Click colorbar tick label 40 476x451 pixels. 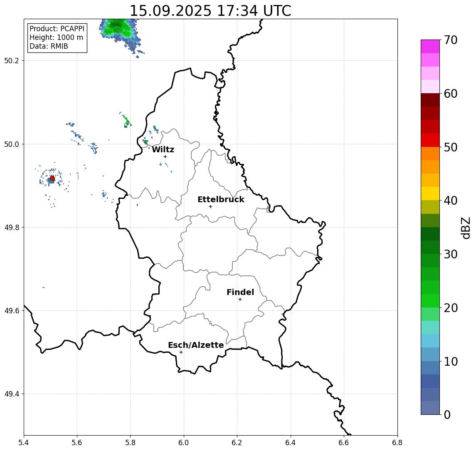coord(451,201)
